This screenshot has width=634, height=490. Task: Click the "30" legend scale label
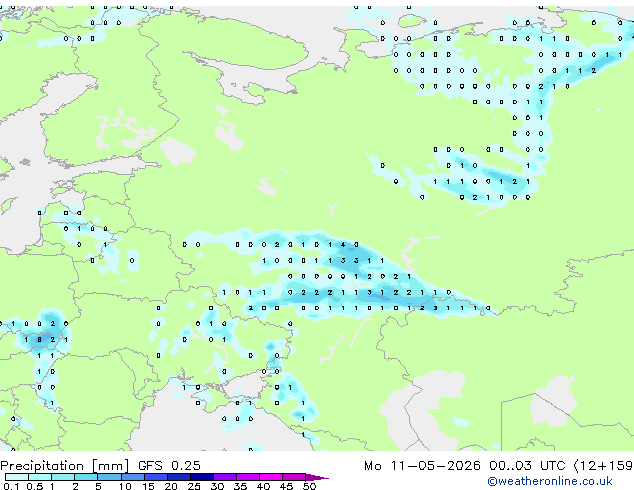pos(217,486)
